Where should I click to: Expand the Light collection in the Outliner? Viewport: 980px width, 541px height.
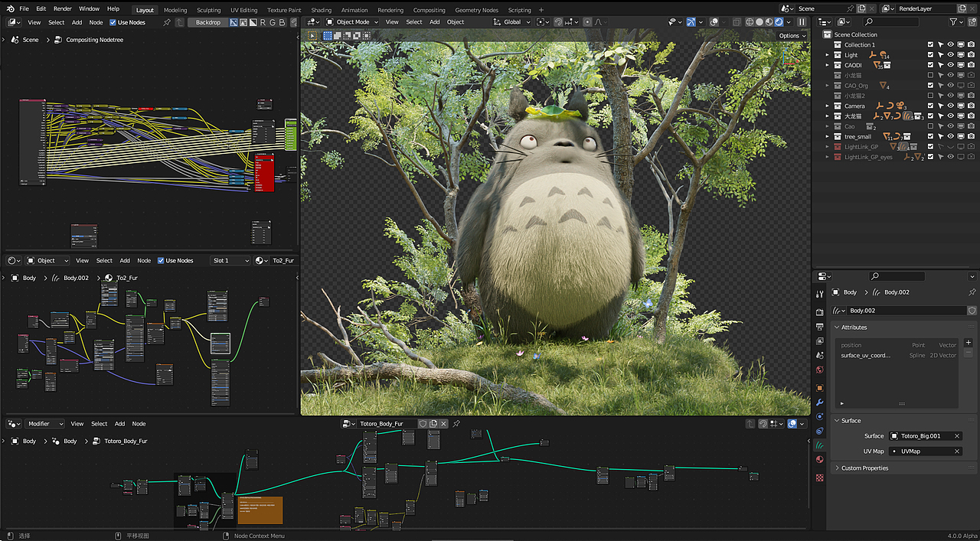coord(828,55)
